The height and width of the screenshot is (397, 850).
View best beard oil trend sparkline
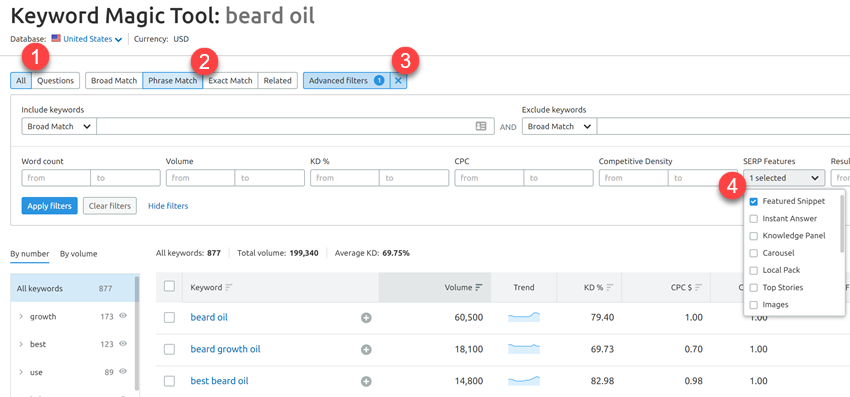pyautogui.click(x=524, y=381)
